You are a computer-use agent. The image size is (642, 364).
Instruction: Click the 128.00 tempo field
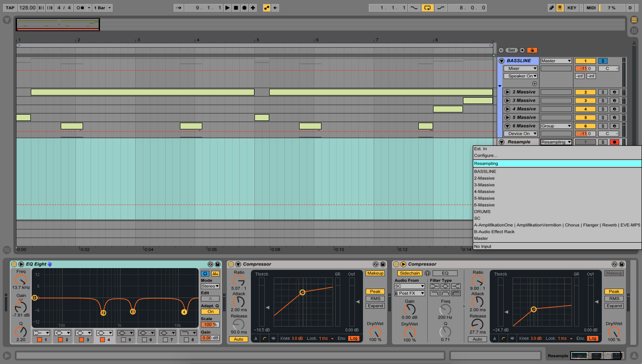27,8
